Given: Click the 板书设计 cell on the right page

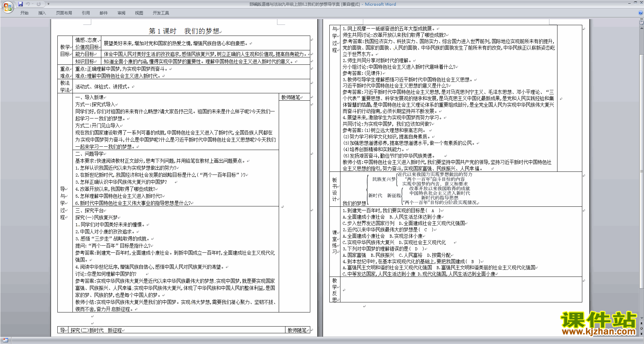Looking at the screenshot, I should pyautogui.click(x=335, y=190).
